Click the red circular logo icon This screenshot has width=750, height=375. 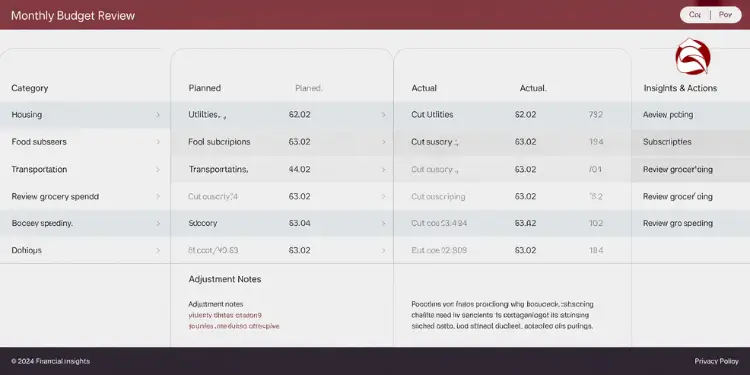[x=693, y=56]
